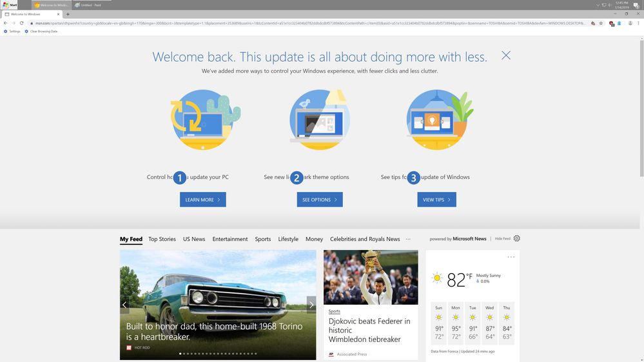Viewport: 644px width, 362px height.
Task: Open the Start menu
Action: coord(9,5)
